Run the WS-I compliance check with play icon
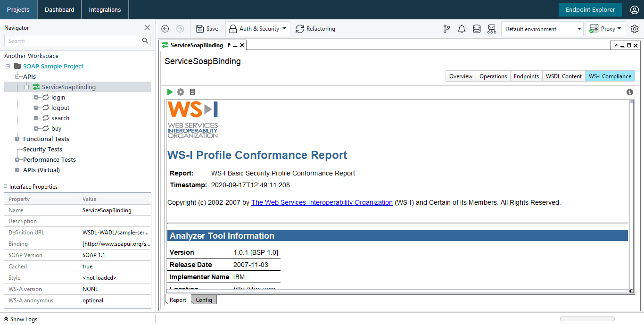 [170, 92]
